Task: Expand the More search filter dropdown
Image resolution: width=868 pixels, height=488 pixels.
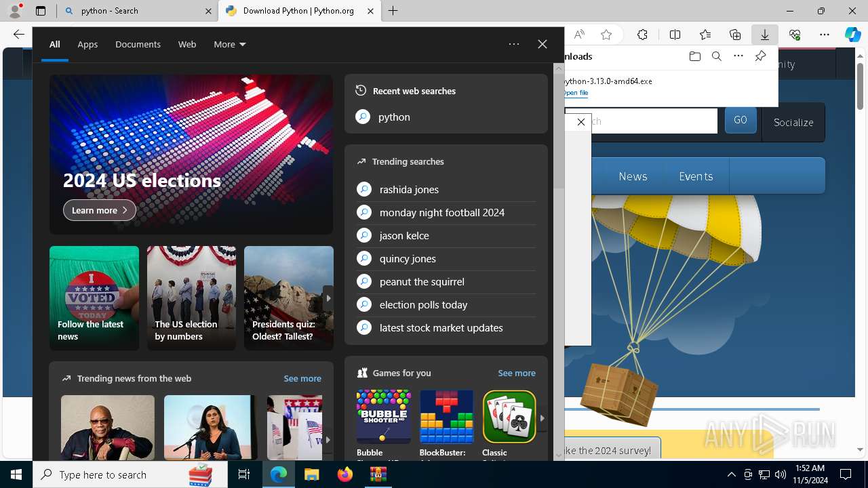Action: coord(230,44)
